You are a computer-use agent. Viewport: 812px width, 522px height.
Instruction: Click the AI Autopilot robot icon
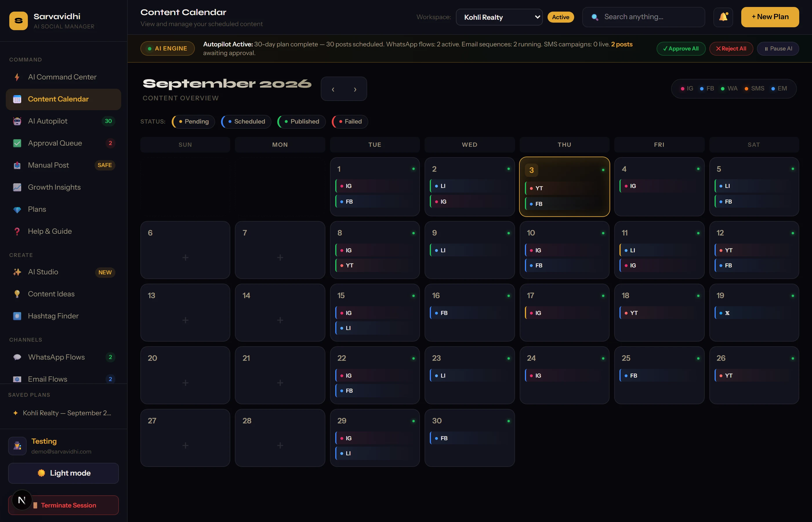17,121
